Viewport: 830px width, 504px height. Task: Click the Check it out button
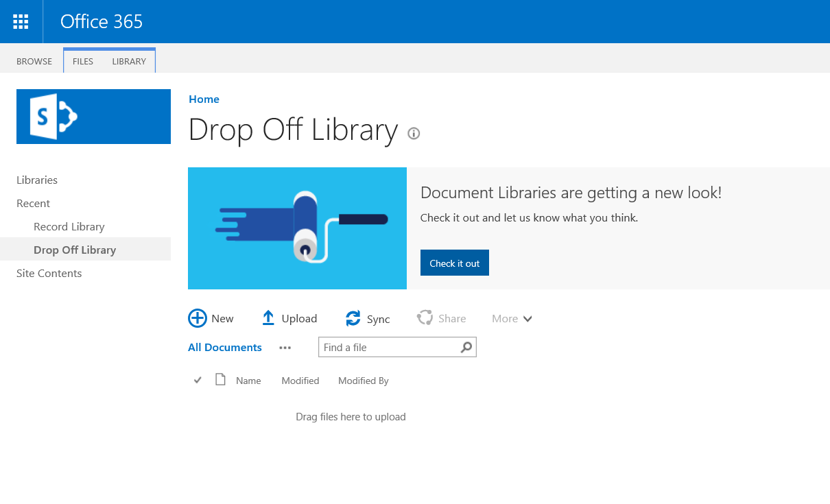454,263
